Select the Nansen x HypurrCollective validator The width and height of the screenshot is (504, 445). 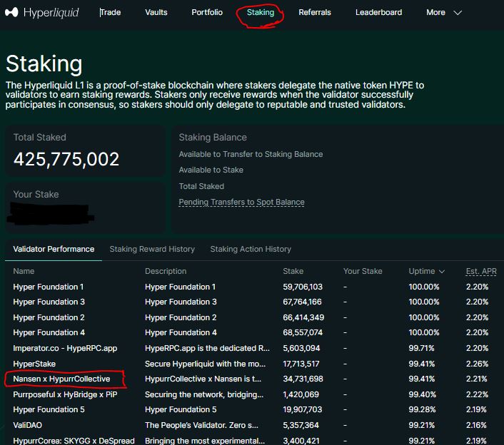(x=61, y=379)
